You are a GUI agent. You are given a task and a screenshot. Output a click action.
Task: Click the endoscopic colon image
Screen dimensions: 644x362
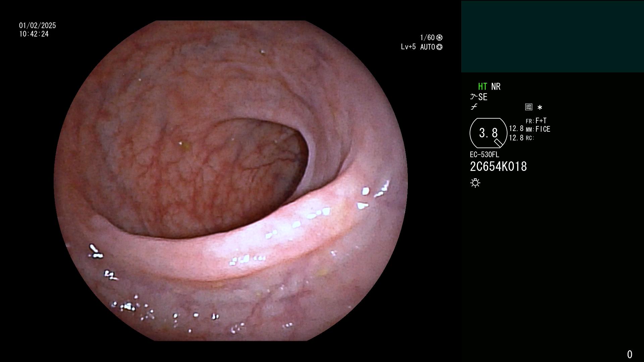click(231, 181)
